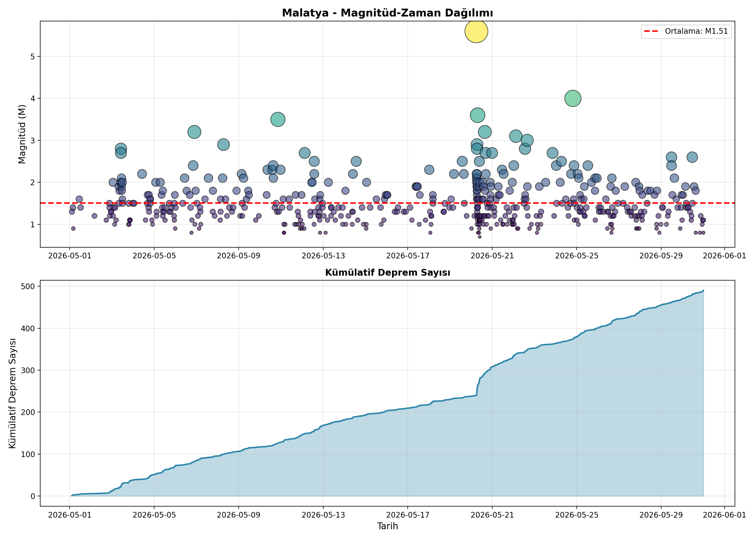Choose '2026-05-05' under the cumulative chart
The width and height of the screenshot is (756, 540).
[x=154, y=515]
